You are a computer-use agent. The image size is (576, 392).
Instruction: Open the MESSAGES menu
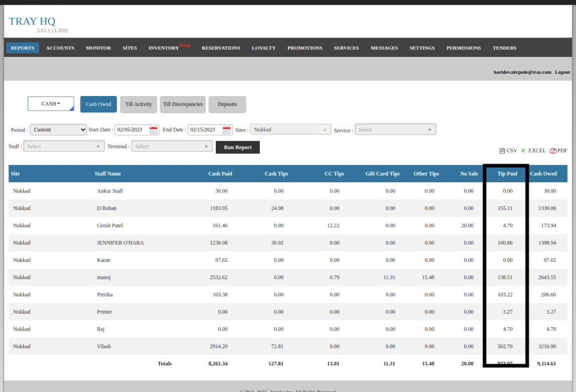(x=384, y=48)
